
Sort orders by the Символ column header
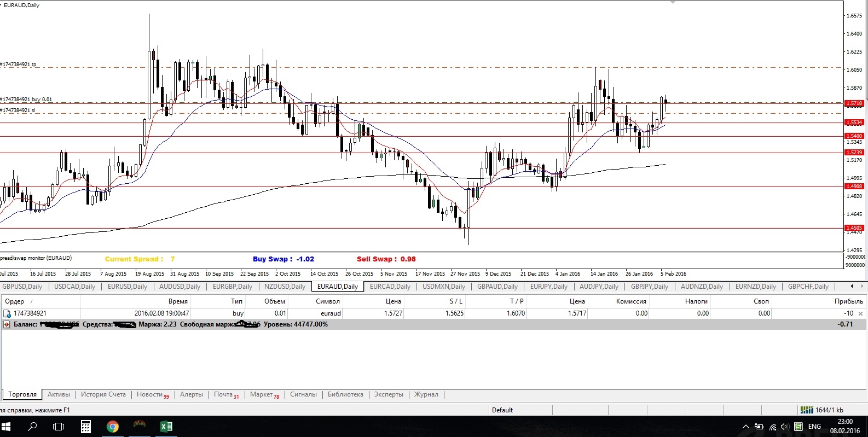(315, 301)
